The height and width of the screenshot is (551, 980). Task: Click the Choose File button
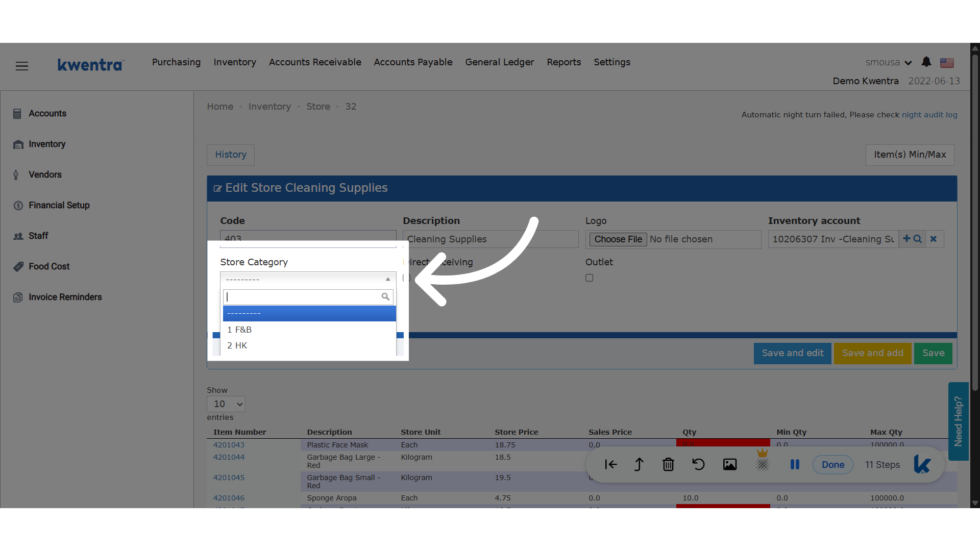[618, 239]
